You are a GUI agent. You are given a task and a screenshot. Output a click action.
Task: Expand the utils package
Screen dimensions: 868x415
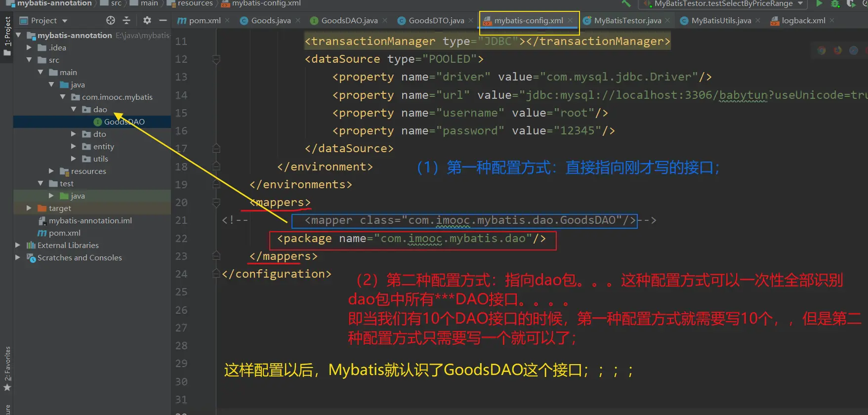coord(74,159)
